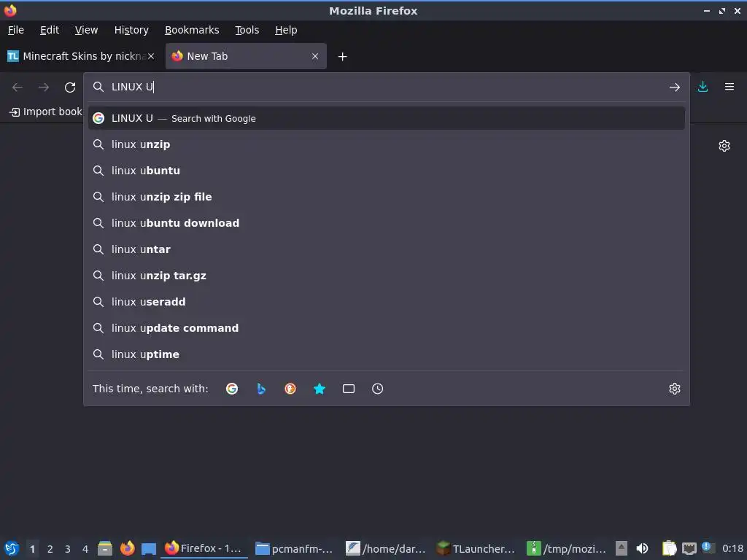Open the Firefox downloads panel icon
Viewport: 747px width, 560px height.
(703, 87)
